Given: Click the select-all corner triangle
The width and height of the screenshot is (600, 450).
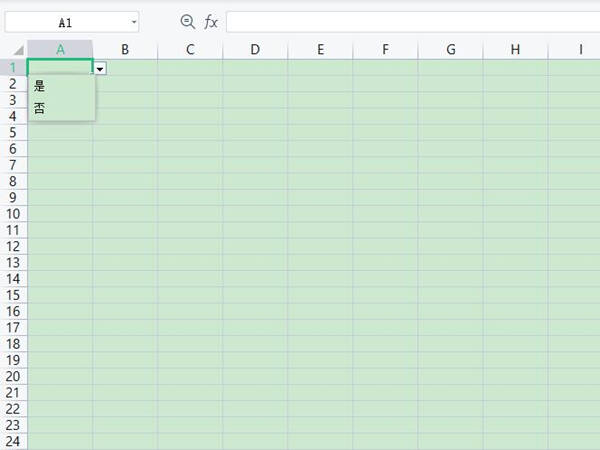Looking at the screenshot, I should (18, 50).
